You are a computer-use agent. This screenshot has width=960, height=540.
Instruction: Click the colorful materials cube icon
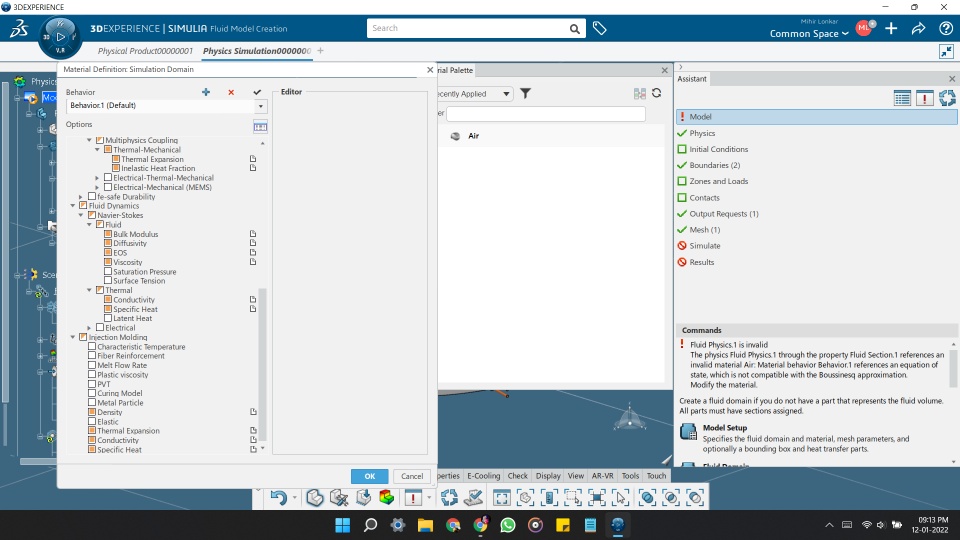tap(386, 498)
